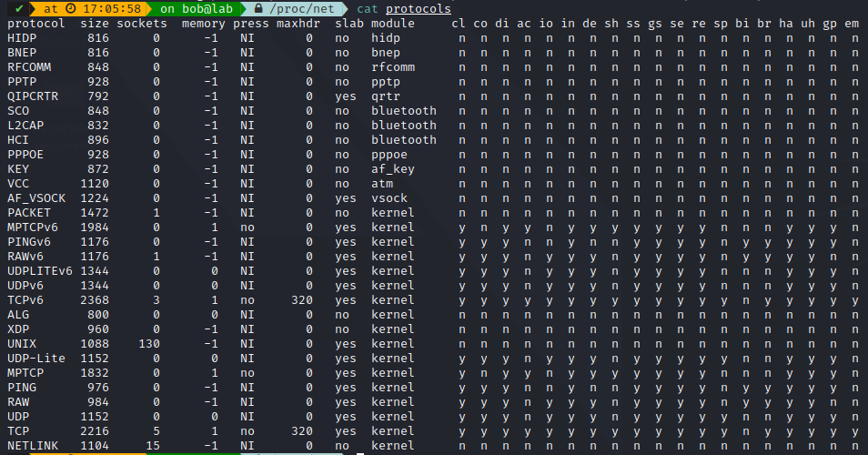Click protocol name PACKET
Viewport: 868px width, 455px height.
tap(29, 213)
